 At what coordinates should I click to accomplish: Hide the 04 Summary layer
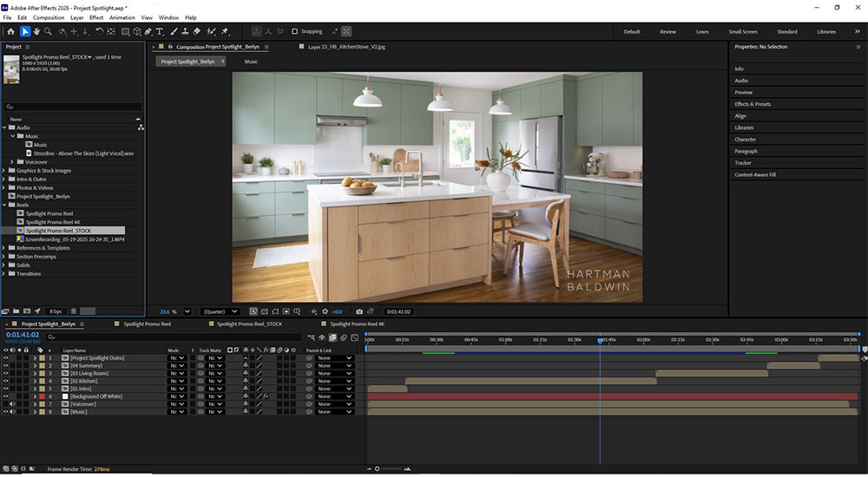6,366
